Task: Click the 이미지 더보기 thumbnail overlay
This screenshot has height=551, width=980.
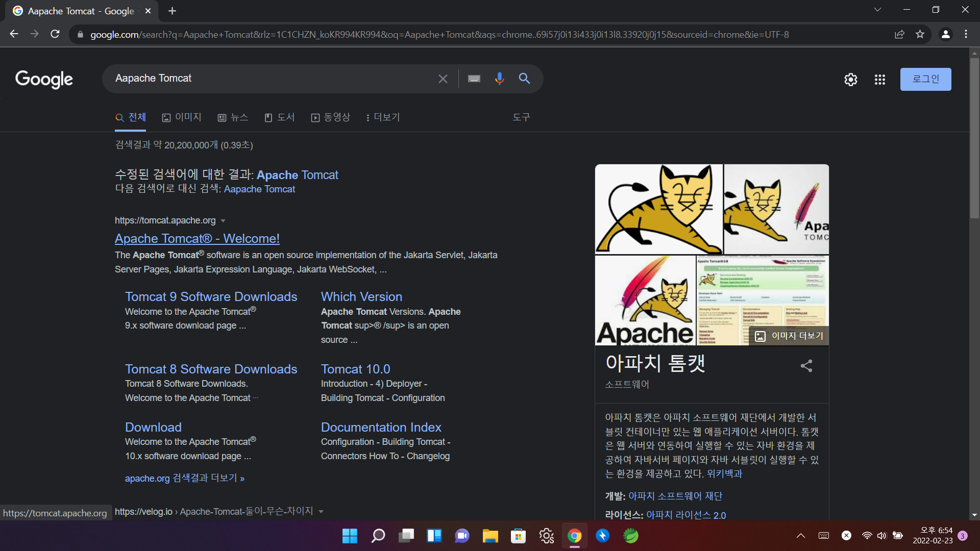Action: [790, 336]
